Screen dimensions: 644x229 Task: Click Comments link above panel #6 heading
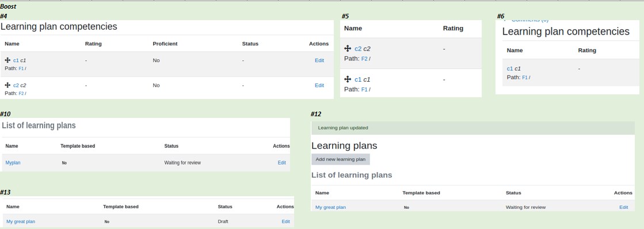click(530, 20)
